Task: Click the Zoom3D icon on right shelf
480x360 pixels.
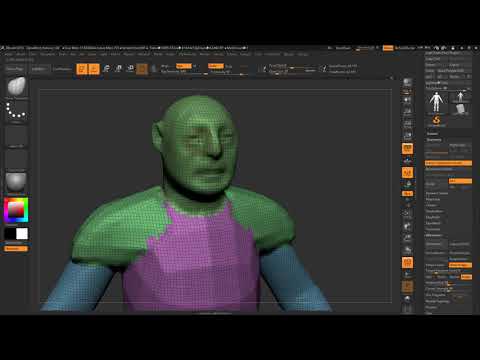Action: pyautogui.click(x=407, y=238)
